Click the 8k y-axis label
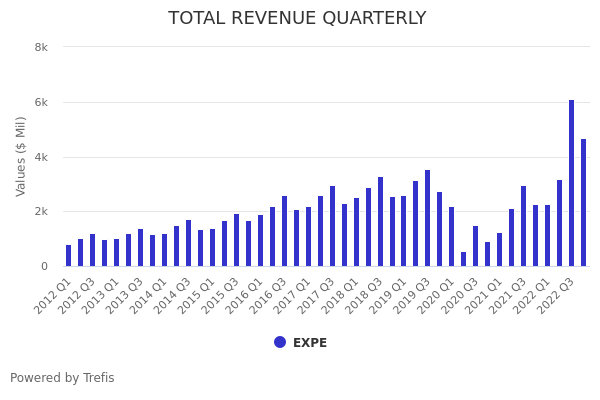The image size is (600, 400). tap(41, 47)
